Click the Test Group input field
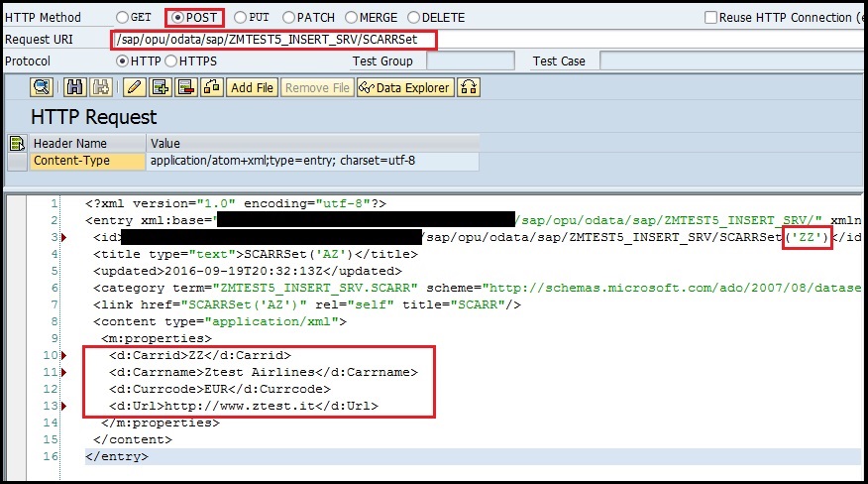Viewport: 868px width, 484px height. click(471, 60)
